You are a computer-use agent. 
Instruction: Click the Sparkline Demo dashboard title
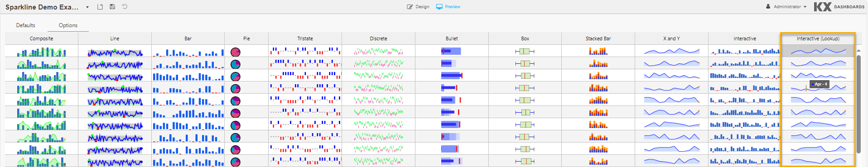pyautogui.click(x=42, y=7)
